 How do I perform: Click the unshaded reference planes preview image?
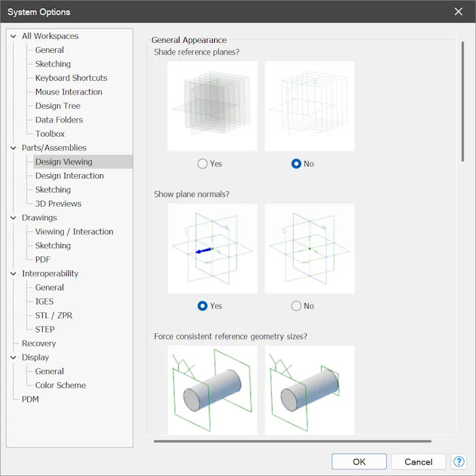(309, 106)
